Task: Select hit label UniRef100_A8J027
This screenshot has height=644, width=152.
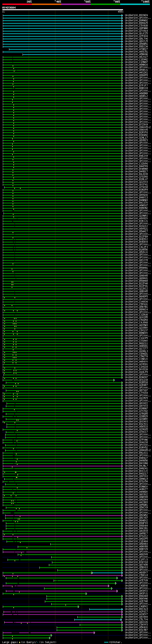Action: coord(137,57)
